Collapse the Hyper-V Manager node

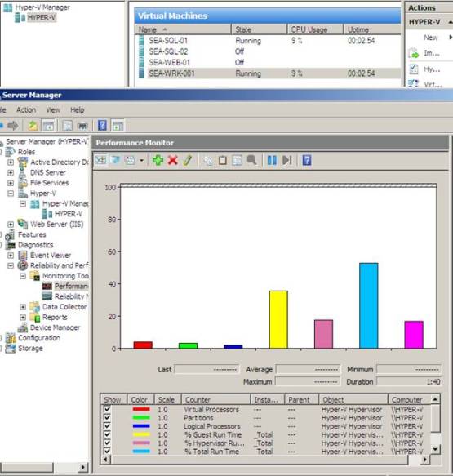pyautogui.click(x=23, y=203)
